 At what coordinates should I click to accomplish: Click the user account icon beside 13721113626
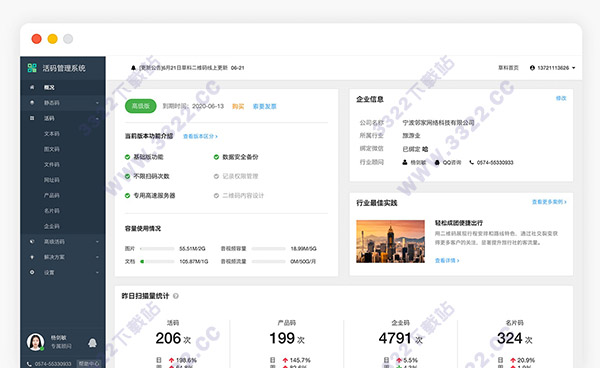tap(532, 68)
